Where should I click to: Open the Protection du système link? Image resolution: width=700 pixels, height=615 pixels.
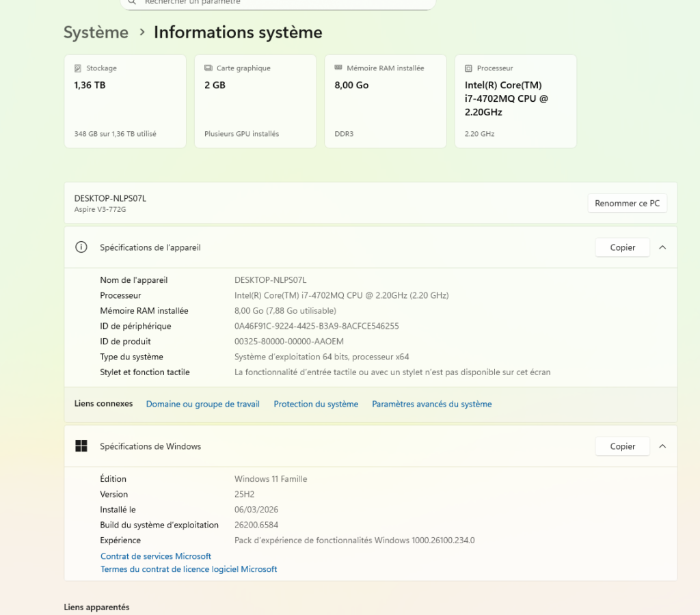[x=316, y=404]
